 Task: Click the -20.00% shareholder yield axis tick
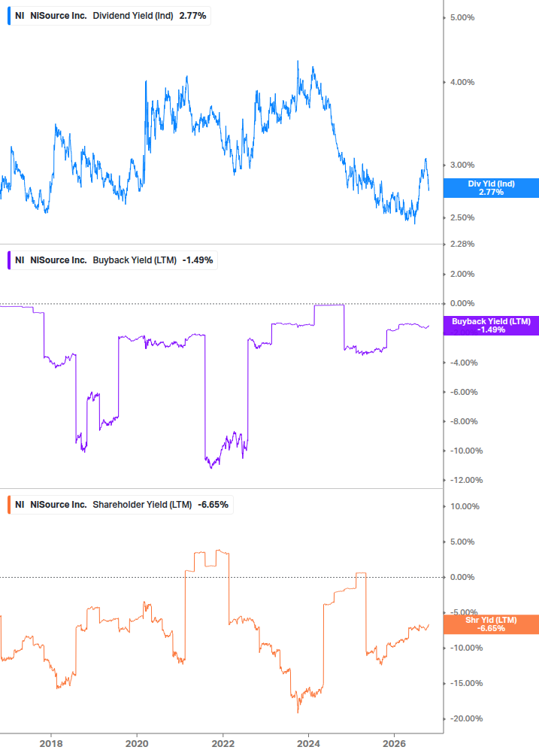coord(466,719)
